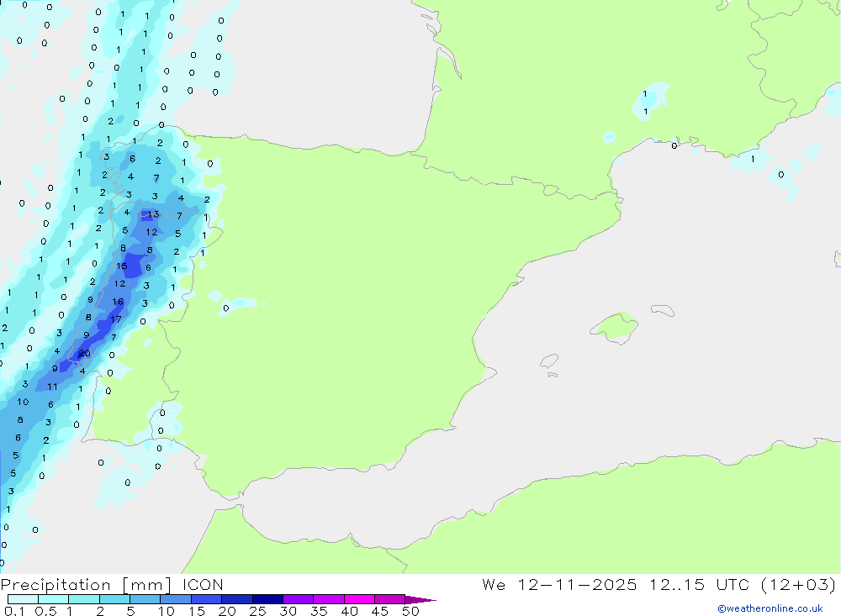The width and height of the screenshot is (841, 616).
Task: Click the map precipitation value '16'
Action: click(118, 302)
